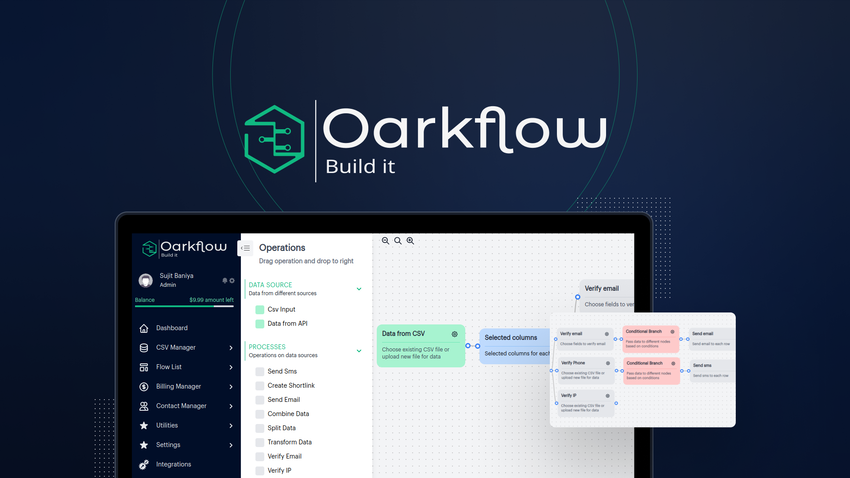Click the 'Operations' panel heading
The height and width of the screenshot is (478, 850).
click(282, 248)
